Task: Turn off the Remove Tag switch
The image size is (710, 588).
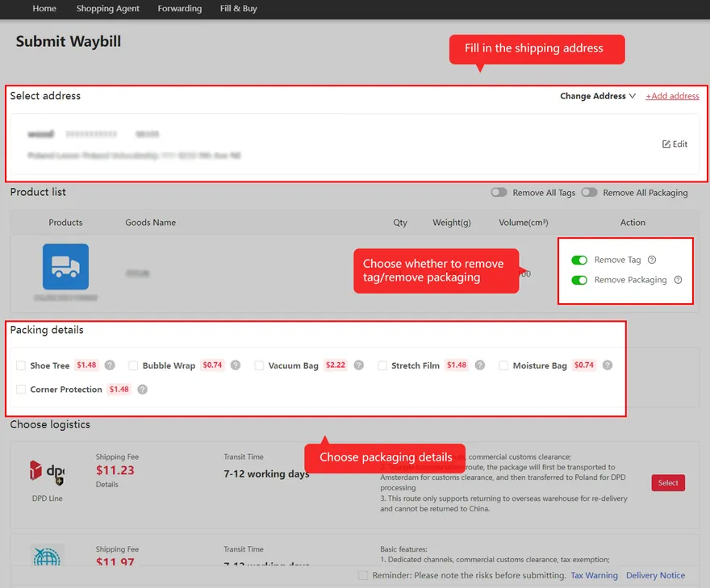Action: coord(579,260)
